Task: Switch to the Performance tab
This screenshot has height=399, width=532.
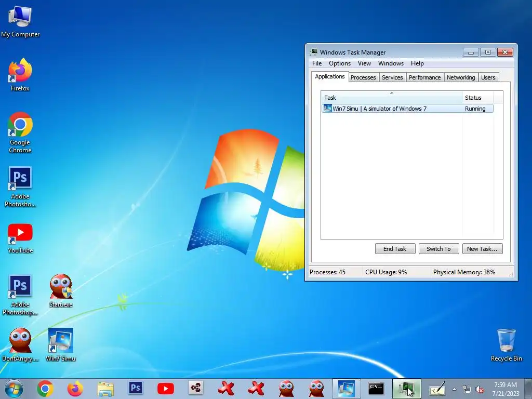Action: pos(425,77)
